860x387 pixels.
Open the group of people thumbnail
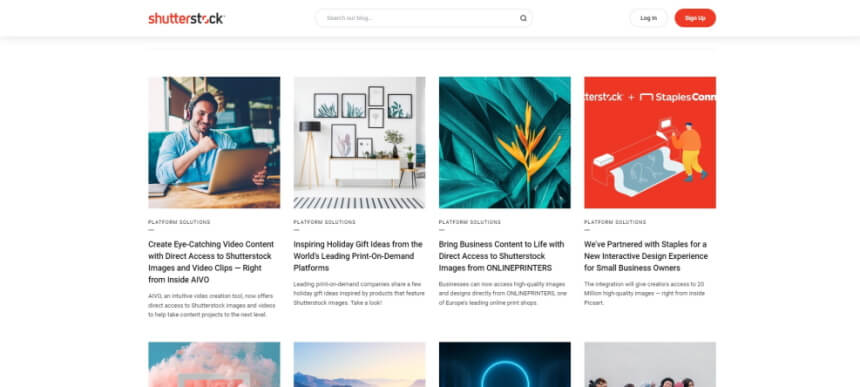click(650, 365)
